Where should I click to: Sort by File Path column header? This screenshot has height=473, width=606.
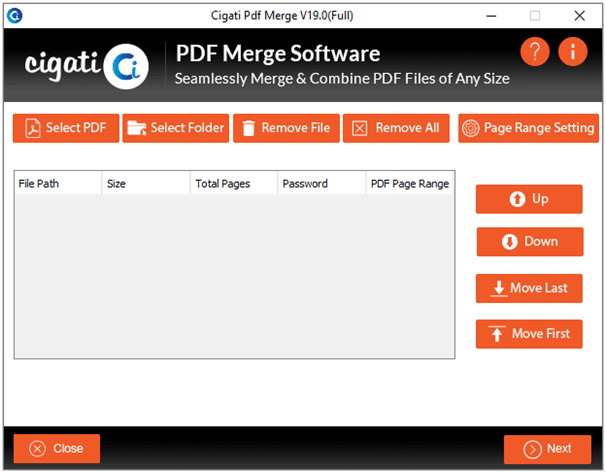point(58,184)
